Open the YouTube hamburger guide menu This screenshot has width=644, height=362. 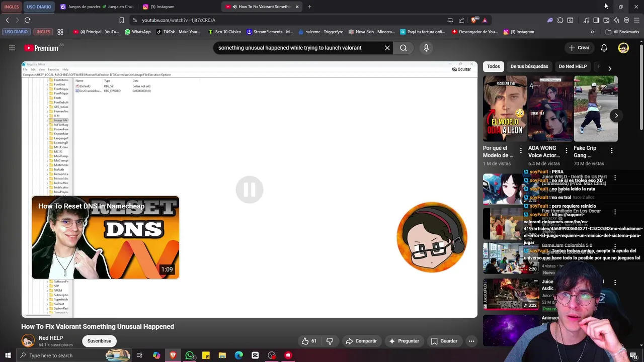[x=12, y=48]
